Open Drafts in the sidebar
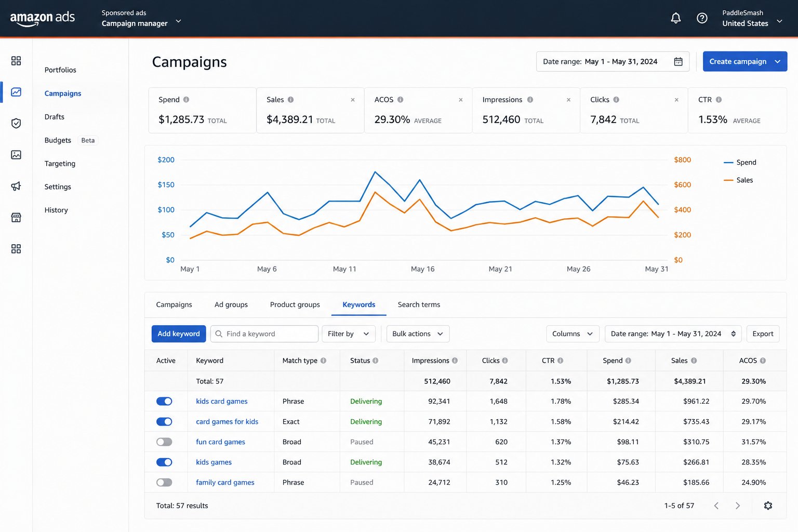798x532 pixels. click(x=55, y=117)
